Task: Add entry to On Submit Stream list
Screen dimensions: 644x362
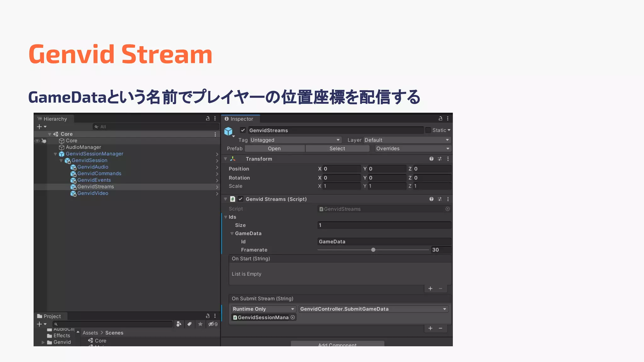Action: 430,328
